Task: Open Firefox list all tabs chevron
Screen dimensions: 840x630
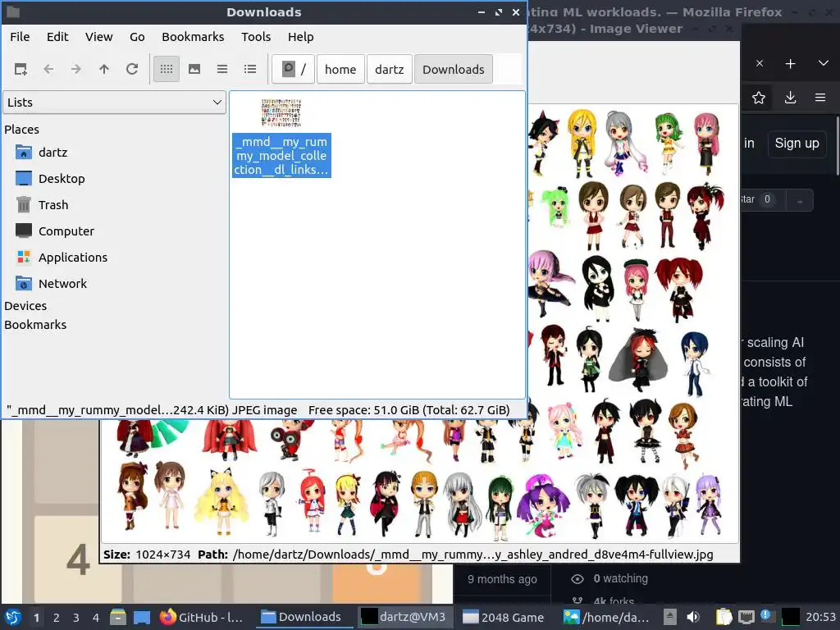Action: [824, 63]
